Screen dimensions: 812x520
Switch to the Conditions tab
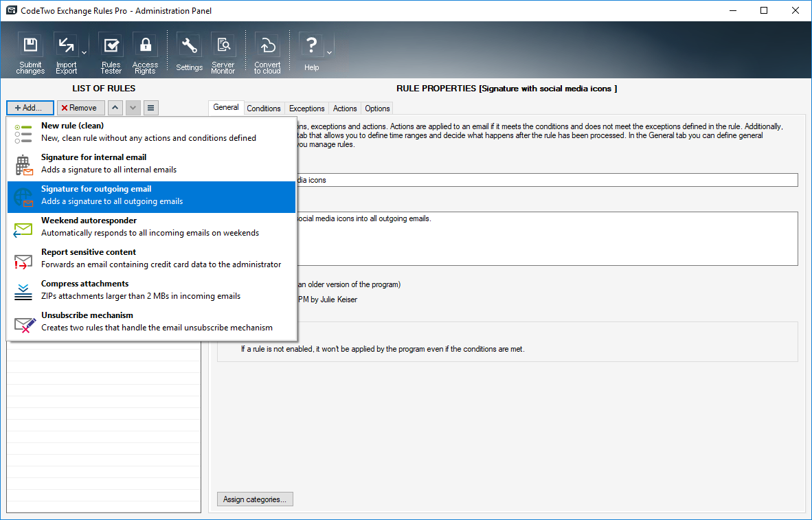tap(264, 109)
